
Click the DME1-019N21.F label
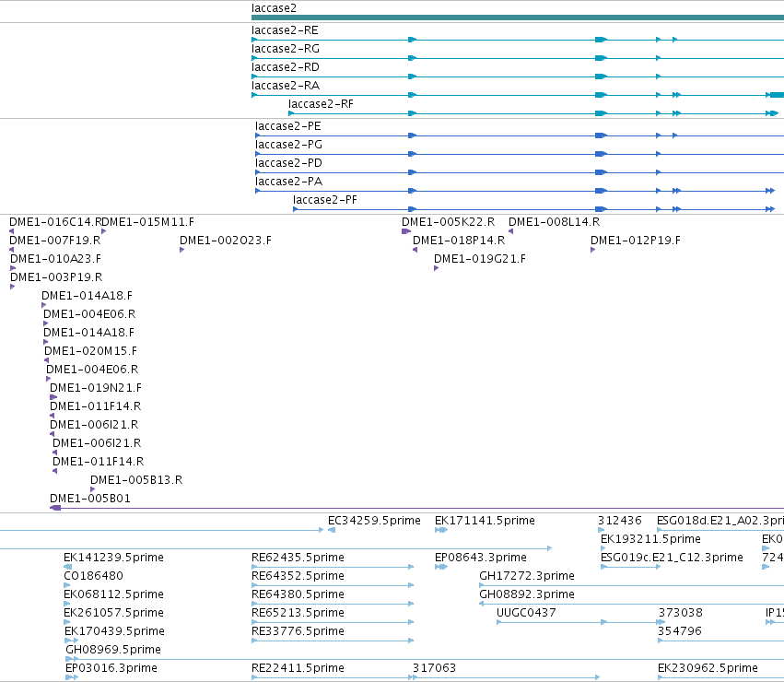pos(96,388)
